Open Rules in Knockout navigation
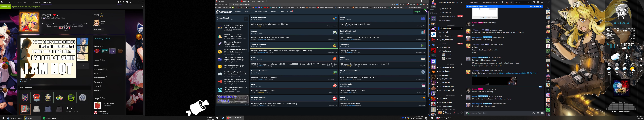 point(238,12)
